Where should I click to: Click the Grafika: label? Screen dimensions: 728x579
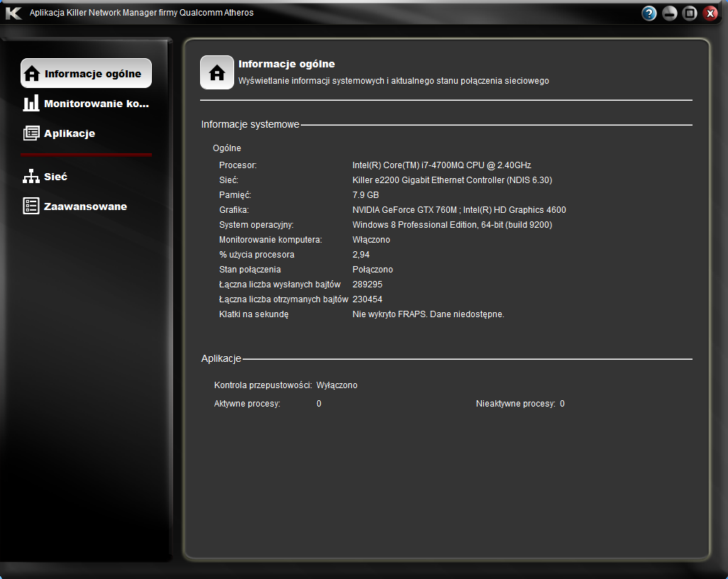click(x=234, y=210)
